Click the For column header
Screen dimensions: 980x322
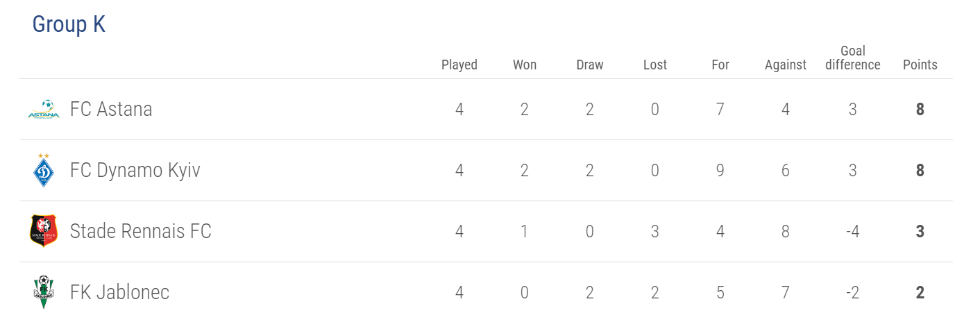coord(720,65)
